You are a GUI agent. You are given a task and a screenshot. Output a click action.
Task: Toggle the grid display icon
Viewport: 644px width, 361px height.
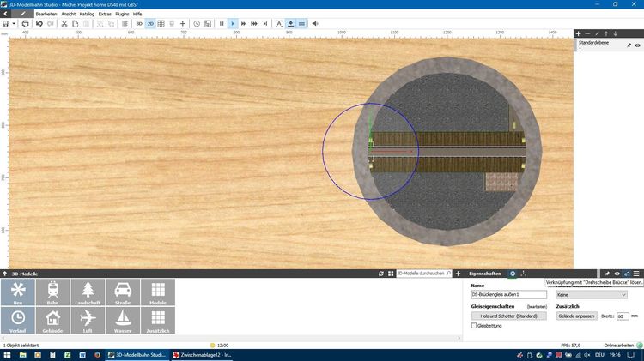coord(161,24)
